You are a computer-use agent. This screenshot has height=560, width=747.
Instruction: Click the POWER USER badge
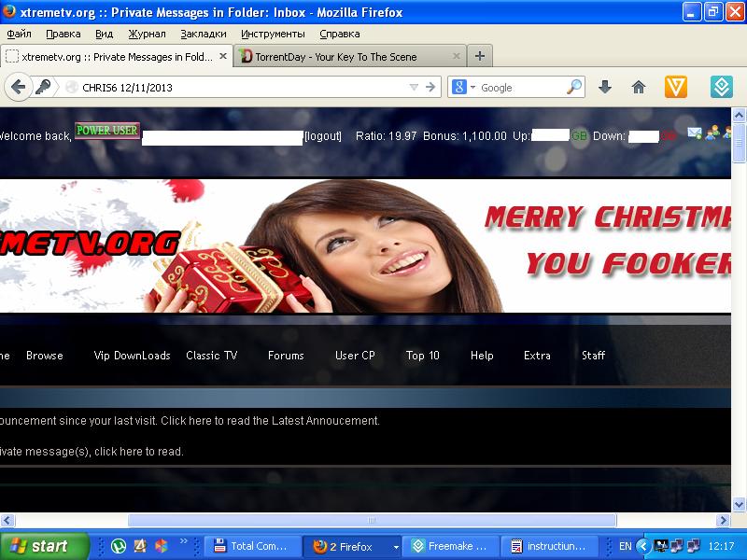[107, 130]
